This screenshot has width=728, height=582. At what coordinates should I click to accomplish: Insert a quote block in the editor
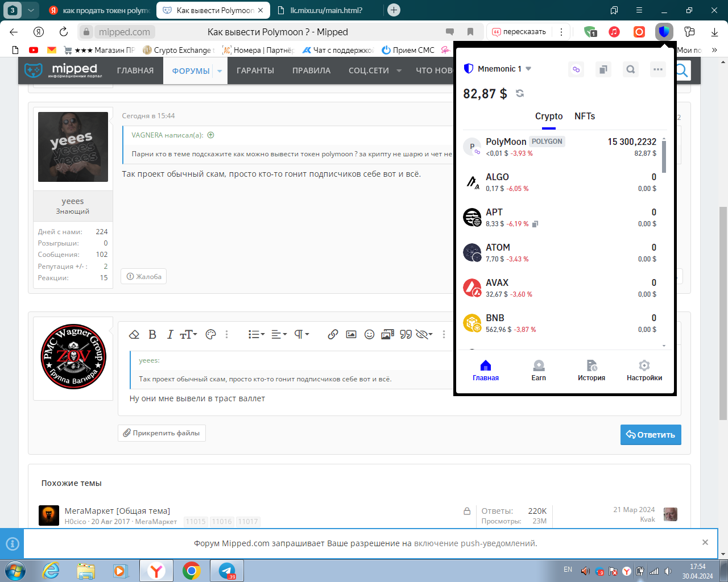coord(406,334)
